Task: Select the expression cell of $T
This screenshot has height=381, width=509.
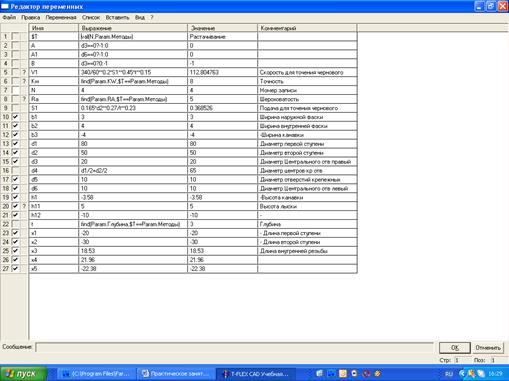Action: 133,36
